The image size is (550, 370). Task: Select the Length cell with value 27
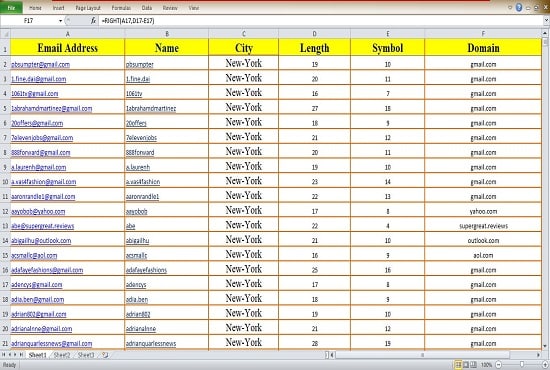[x=315, y=108]
